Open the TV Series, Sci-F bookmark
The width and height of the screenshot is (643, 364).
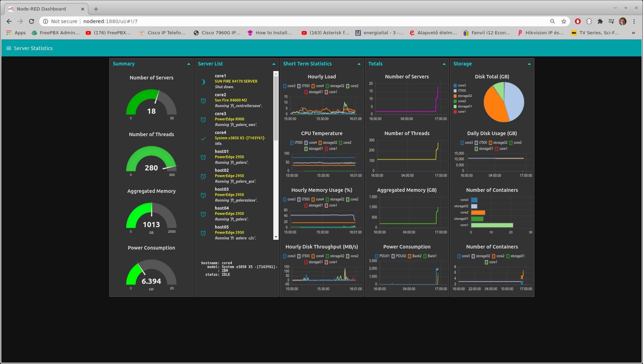point(595,33)
